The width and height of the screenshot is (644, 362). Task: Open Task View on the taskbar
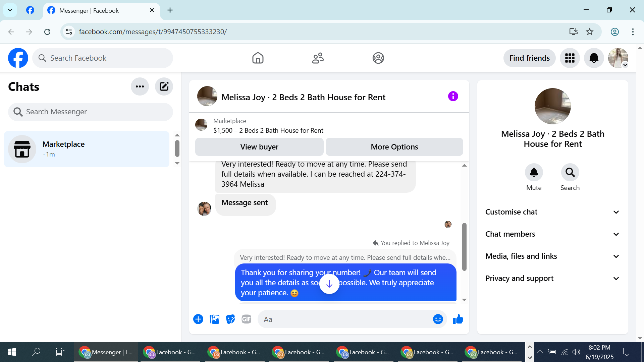pyautogui.click(x=60, y=352)
